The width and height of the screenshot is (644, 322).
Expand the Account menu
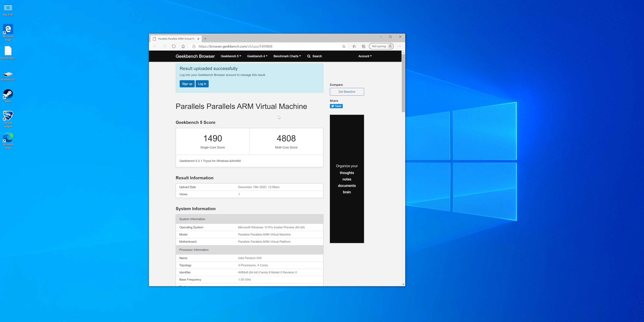365,56
